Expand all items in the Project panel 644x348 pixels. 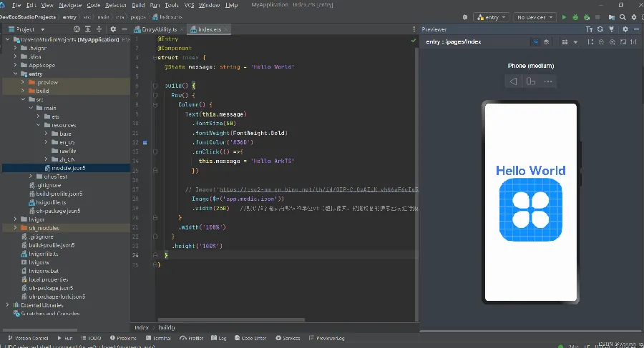(x=88, y=29)
